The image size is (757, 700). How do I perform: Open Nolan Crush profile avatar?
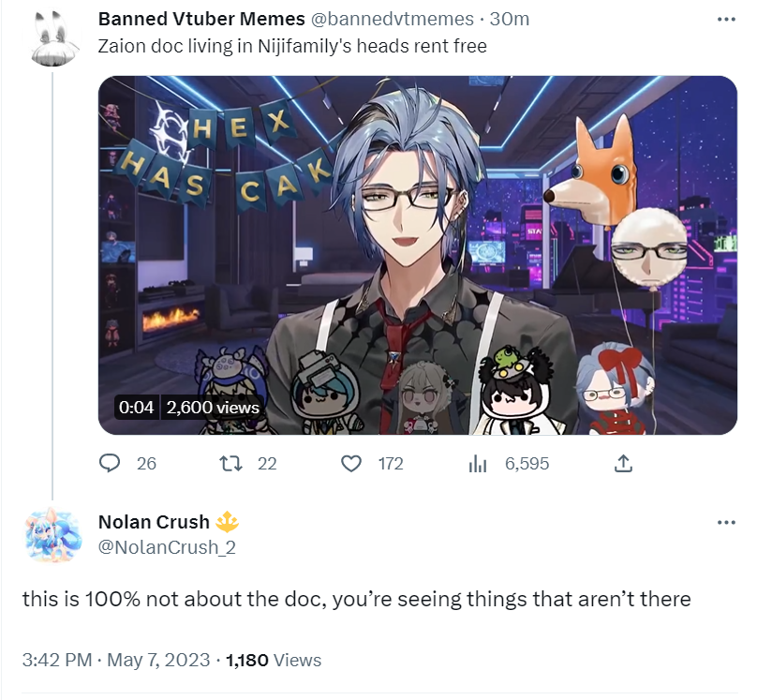pos(52,534)
